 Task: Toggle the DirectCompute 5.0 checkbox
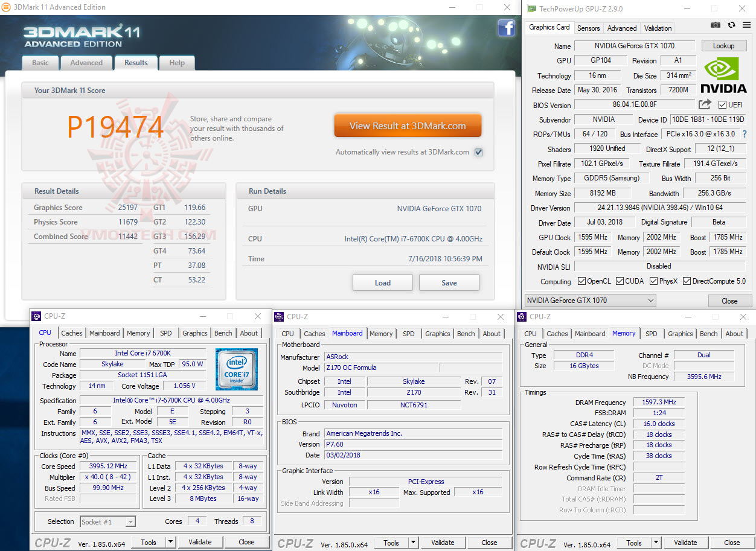click(x=687, y=281)
